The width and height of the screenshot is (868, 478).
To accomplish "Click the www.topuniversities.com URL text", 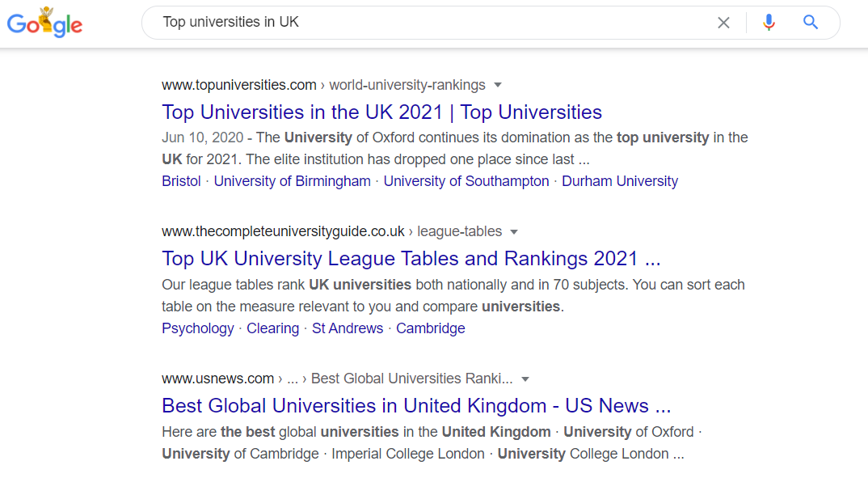I will click(x=238, y=85).
